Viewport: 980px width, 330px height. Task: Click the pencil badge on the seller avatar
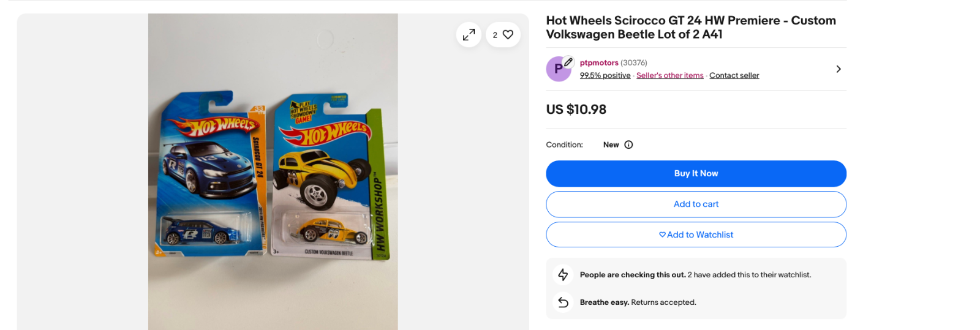point(568,62)
